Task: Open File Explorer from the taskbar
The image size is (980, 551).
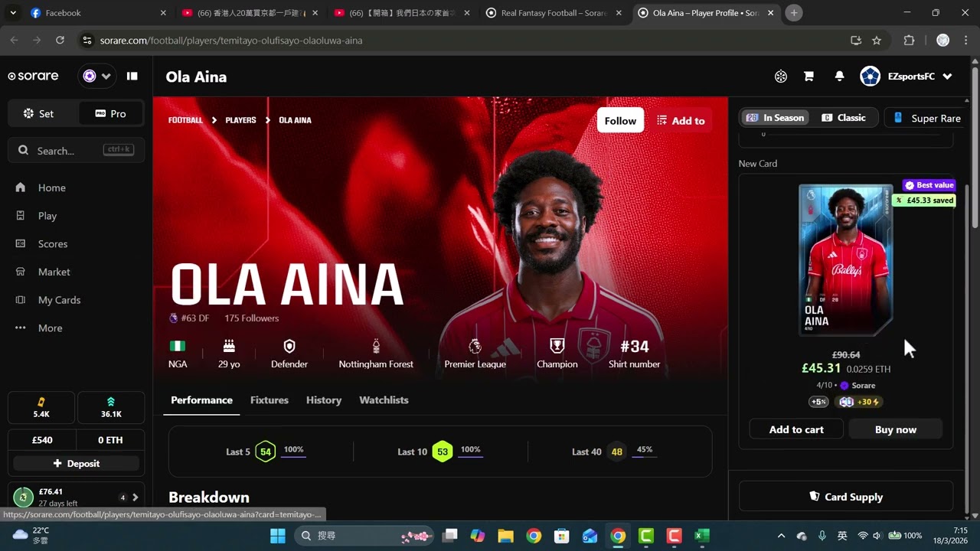Action: pos(506,536)
